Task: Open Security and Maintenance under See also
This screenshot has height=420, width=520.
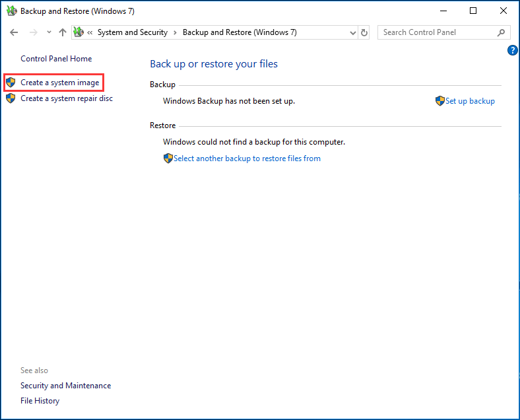Action: (x=66, y=386)
